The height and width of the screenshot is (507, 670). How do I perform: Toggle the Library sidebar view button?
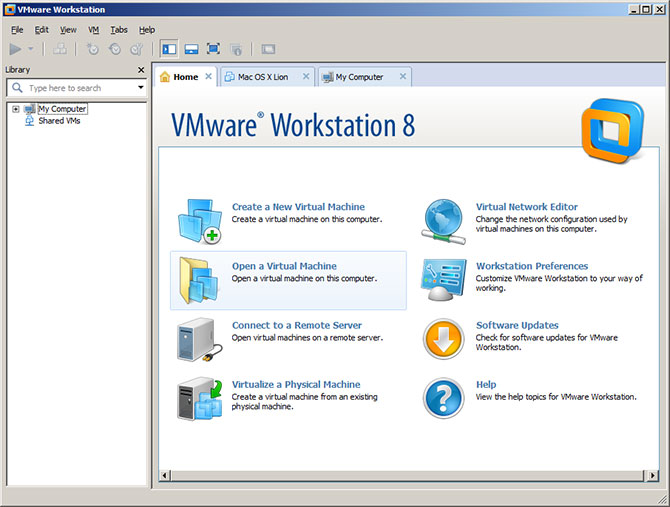pyautogui.click(x=169, y=49)
